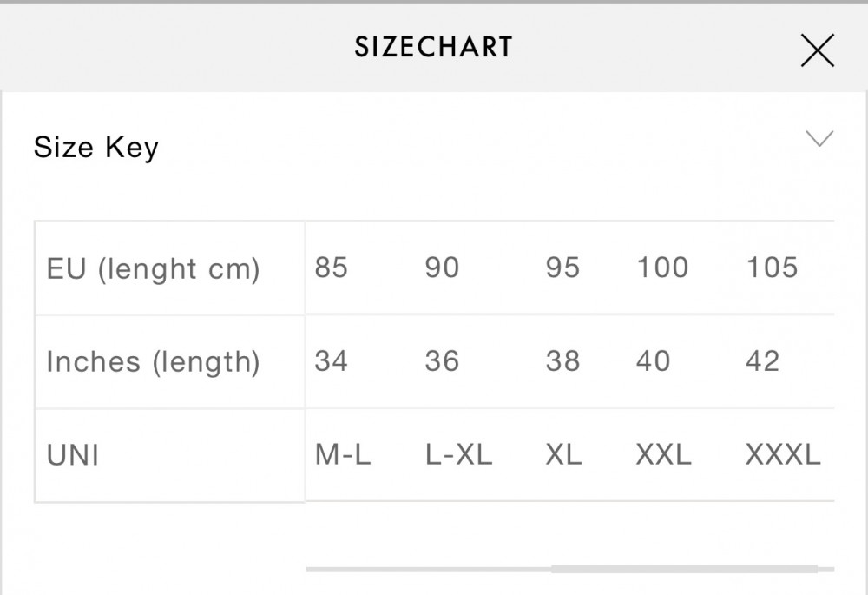Click the horizontal scrollbar thumb below the table
The width and height of the screenshot is (868, 595).
[x=684, y=569]
